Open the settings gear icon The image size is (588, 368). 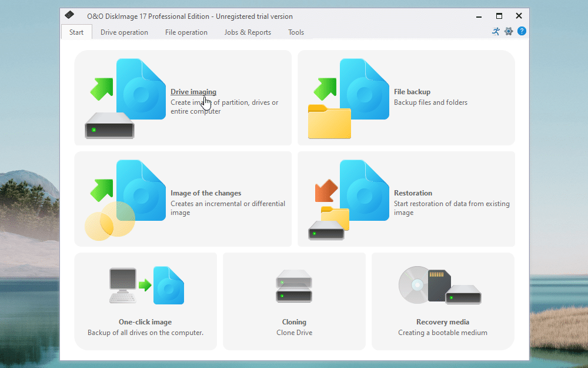(509, 31)
